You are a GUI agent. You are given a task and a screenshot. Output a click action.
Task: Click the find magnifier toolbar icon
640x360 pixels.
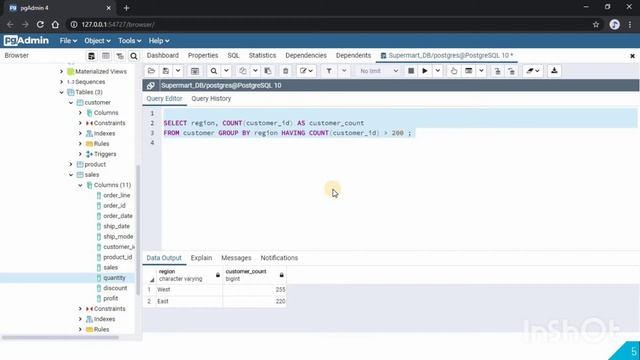click(x=213, y=71)
